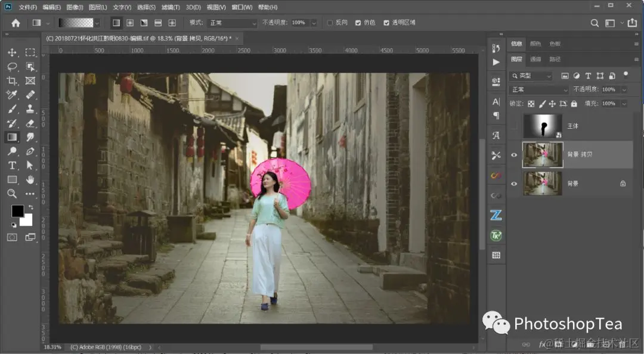The height and width of the screenshot is (354, 644).
Task: Open the 滤镜(T) menu
Action: click(x=171, y=7)
